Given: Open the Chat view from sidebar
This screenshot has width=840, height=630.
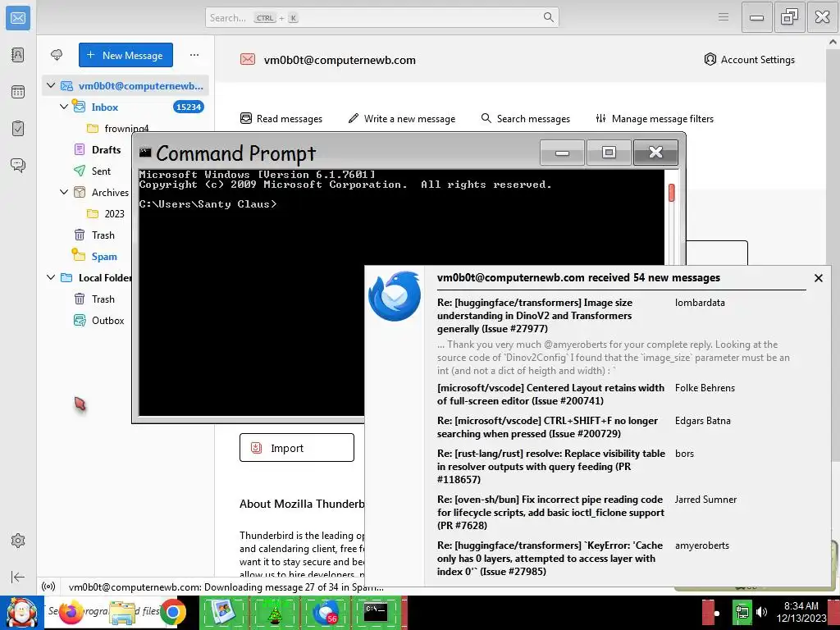Looking at the screenshot, I should point(18,165).
